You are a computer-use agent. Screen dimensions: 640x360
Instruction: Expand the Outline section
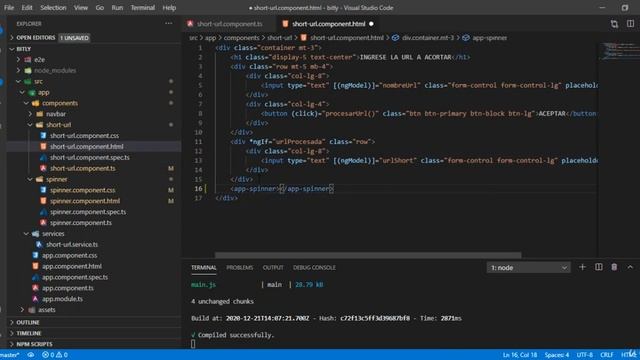[x=28, y=322]
